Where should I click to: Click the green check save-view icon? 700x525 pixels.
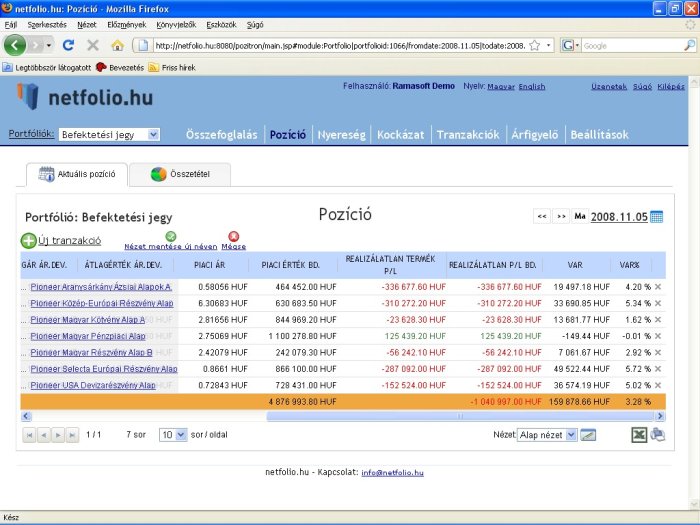(x=171, y=236)
